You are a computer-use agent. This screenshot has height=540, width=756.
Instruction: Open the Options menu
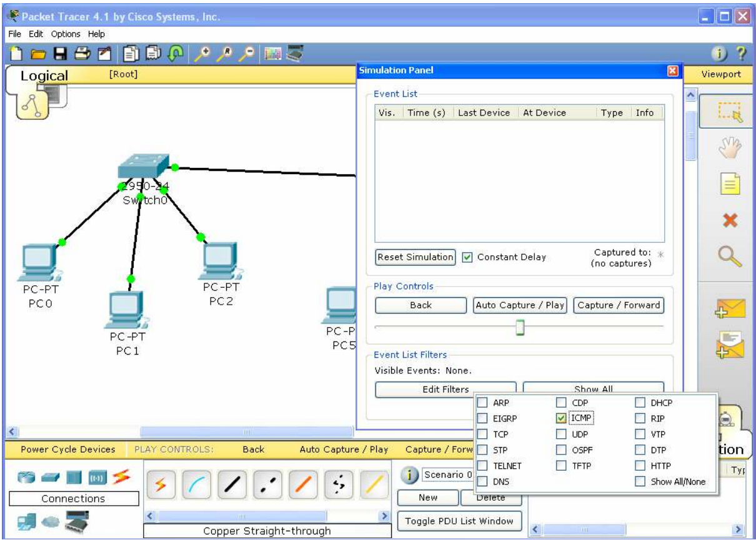pyautogui.click(x=66, y=34)
